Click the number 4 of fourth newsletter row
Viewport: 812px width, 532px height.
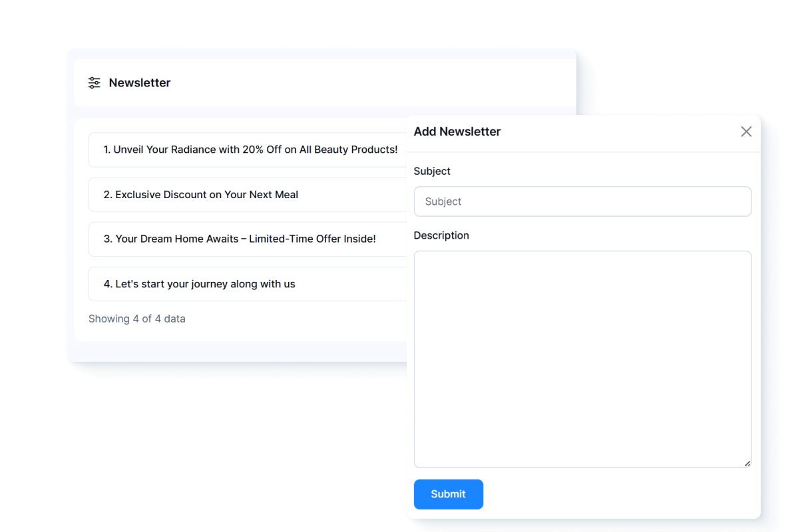[x=107, y=284]
